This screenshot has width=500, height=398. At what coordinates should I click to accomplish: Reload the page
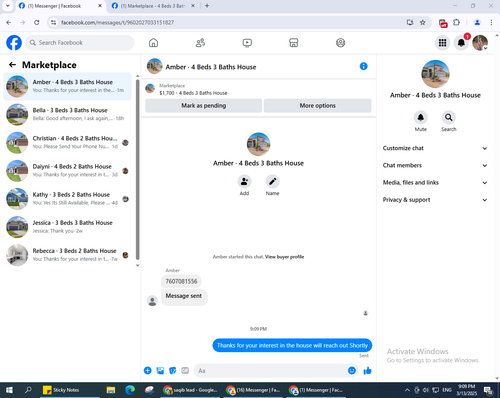(37, 22)
